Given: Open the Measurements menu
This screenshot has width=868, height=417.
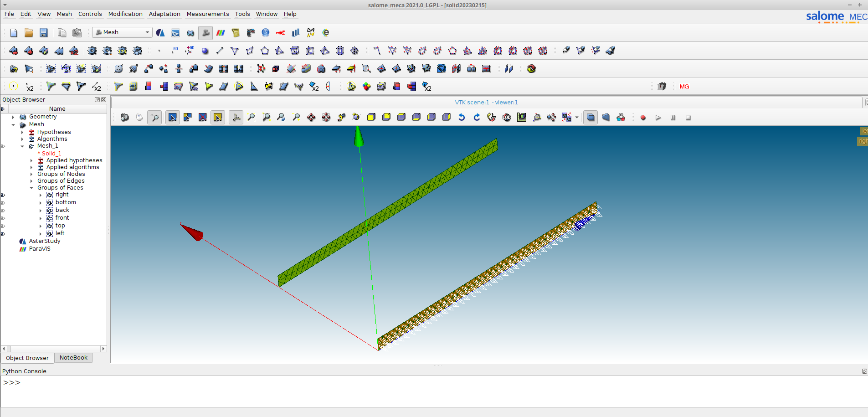Looking at the screenshot, I should click(x=208, y=14).
